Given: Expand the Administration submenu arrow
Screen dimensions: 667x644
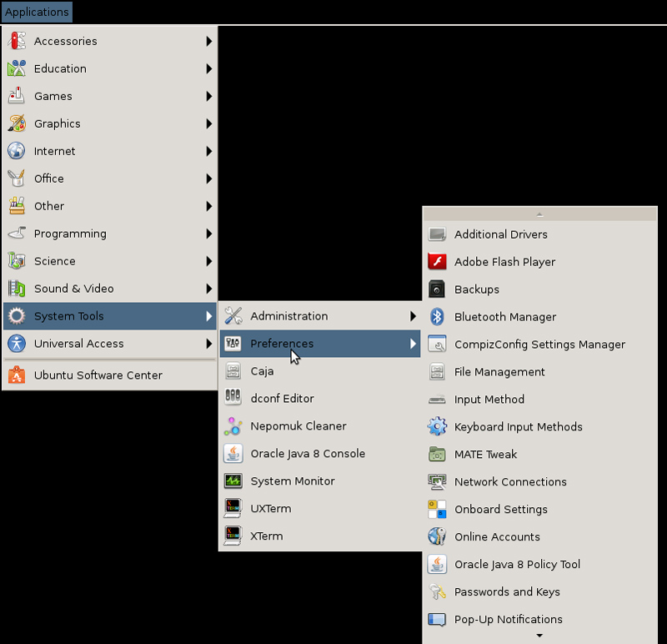Looking at the screenshot, I should click(x=413, y=316).
